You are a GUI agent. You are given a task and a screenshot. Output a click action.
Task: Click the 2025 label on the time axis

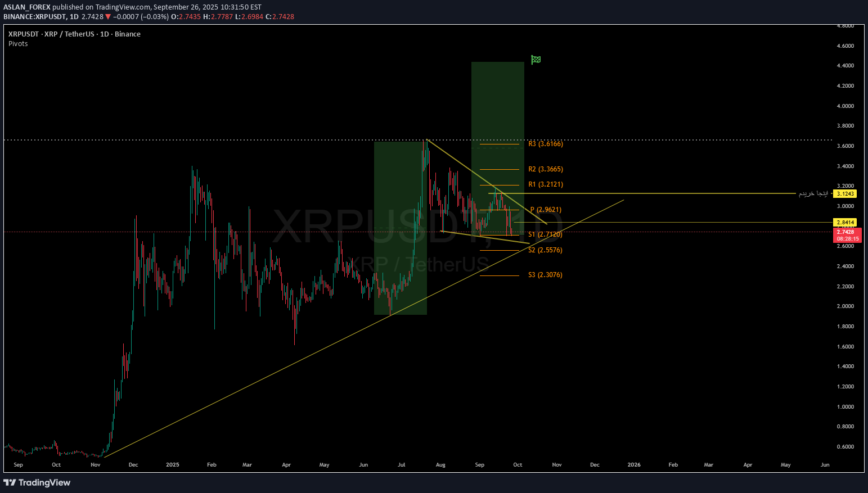coord(172,465)
